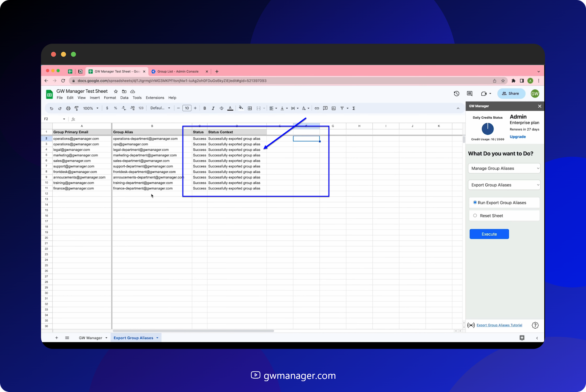Click the Share button

[x=511, y=93]
